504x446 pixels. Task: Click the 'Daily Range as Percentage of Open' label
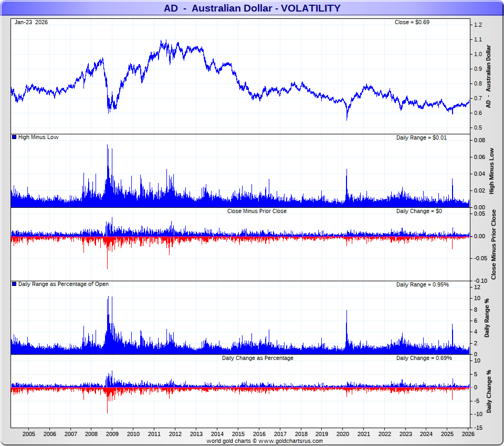click(64, 284)
